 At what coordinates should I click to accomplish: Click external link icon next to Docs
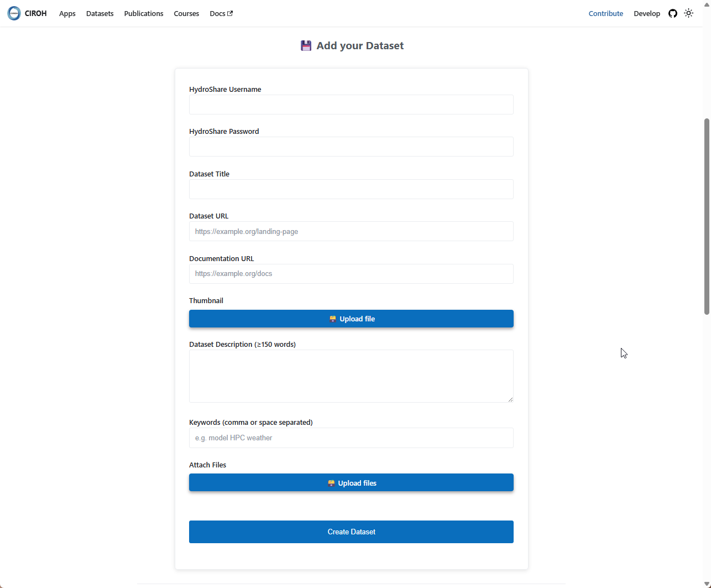tap(230, 13)
